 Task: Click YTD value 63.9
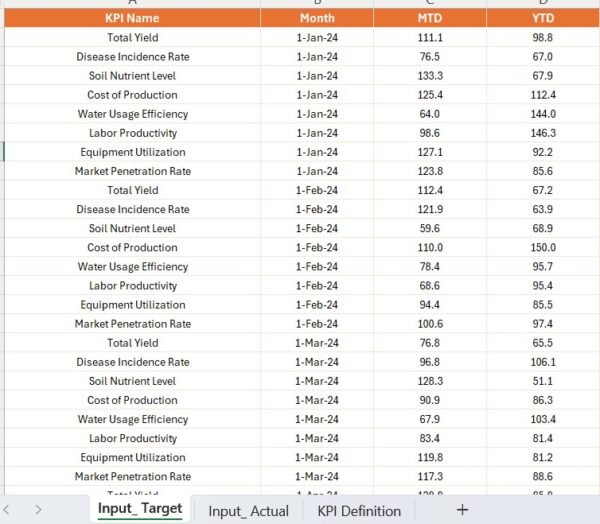(x=543, y=209)
